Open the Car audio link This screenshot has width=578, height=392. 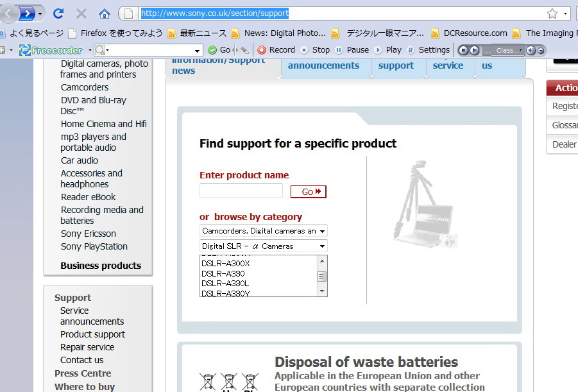[x=80, y=160]
